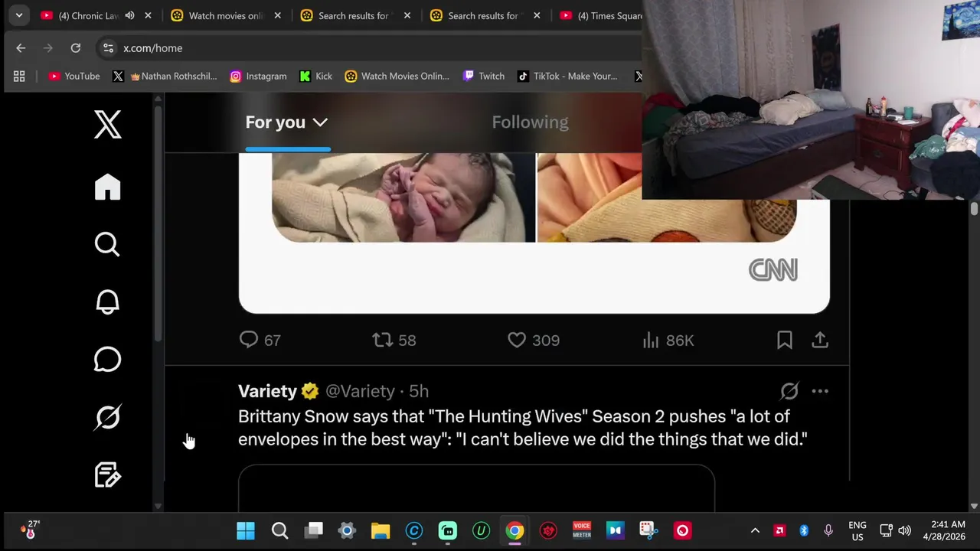Image resolution: width=980 pixels, height=551 pixels.
Task: Open Explore via sidebar magnifier icon
Action: (x=107, y=245)
